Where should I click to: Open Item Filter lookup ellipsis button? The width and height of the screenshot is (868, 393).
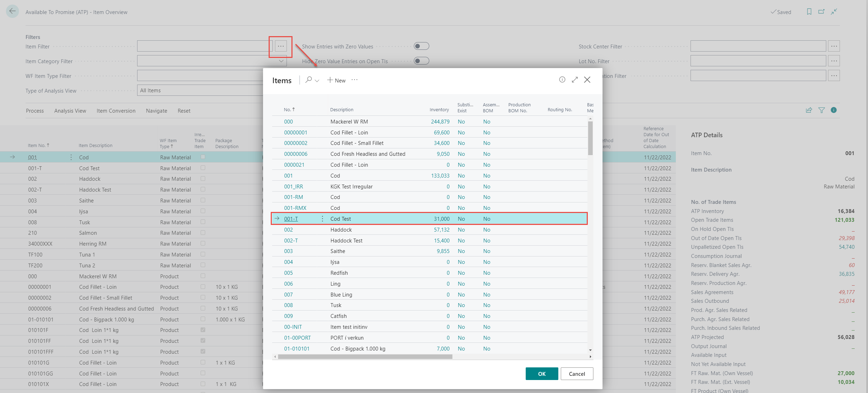[x=281, y=46]
